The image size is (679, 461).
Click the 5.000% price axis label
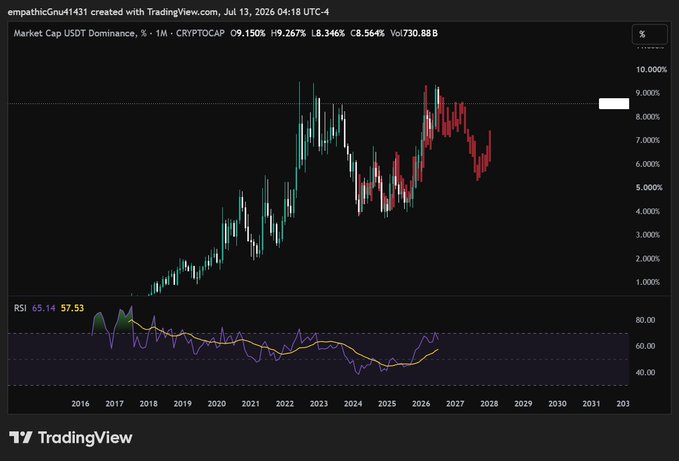[x=649, y=187]
